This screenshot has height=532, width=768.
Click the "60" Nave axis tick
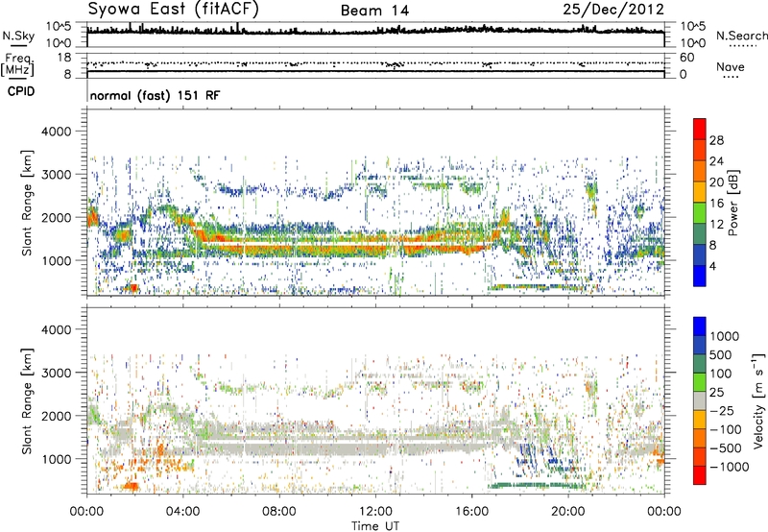686,58
